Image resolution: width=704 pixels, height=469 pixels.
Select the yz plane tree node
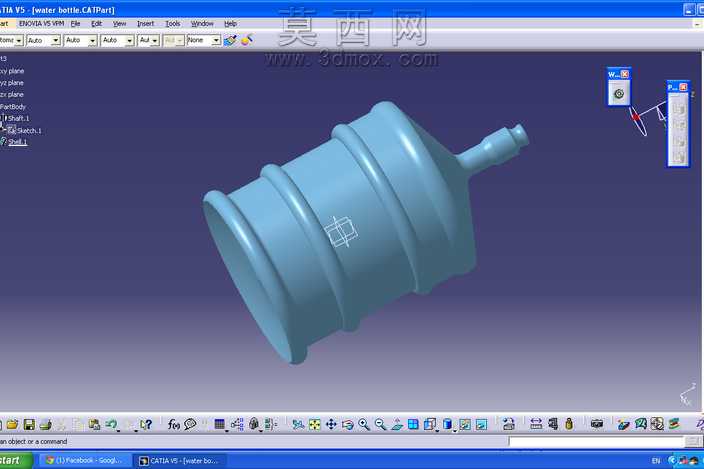point(12,83)
